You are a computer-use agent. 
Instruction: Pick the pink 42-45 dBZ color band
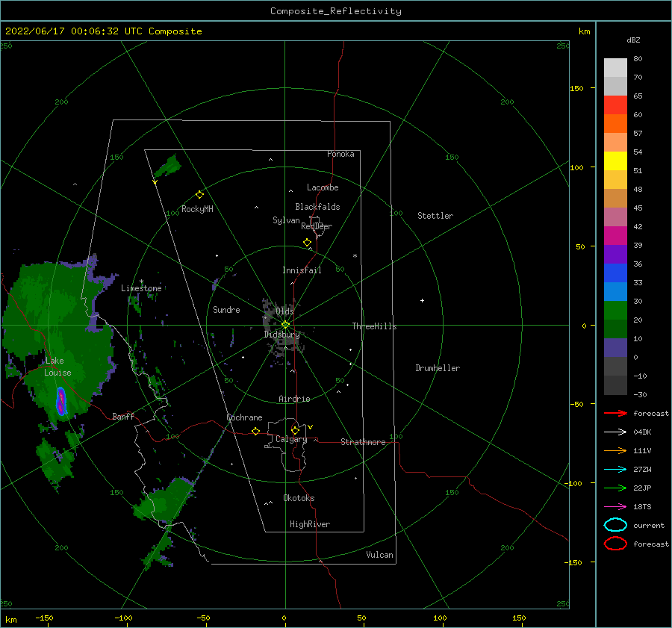pyautogui.click(x=615, y=217)
